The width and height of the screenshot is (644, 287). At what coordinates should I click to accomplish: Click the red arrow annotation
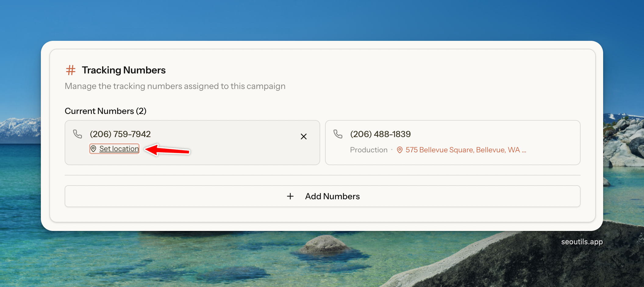point(167,150)
